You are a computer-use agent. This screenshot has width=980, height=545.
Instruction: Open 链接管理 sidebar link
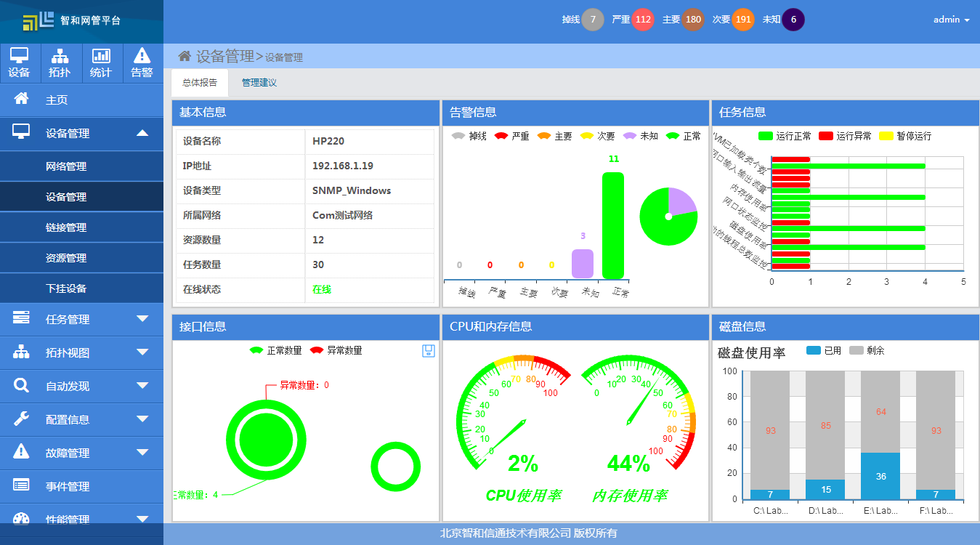tap(66, 227)
